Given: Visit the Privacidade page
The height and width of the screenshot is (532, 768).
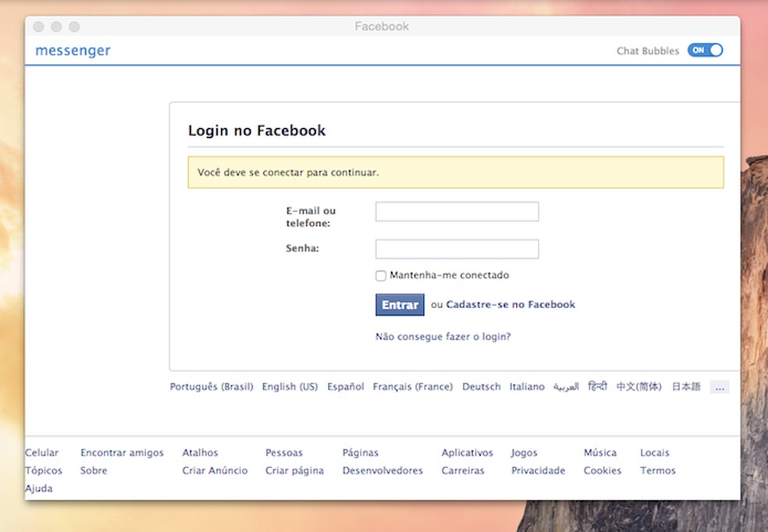Looking at the screenshot, I should pyautogui.click(x=538, y=470).
